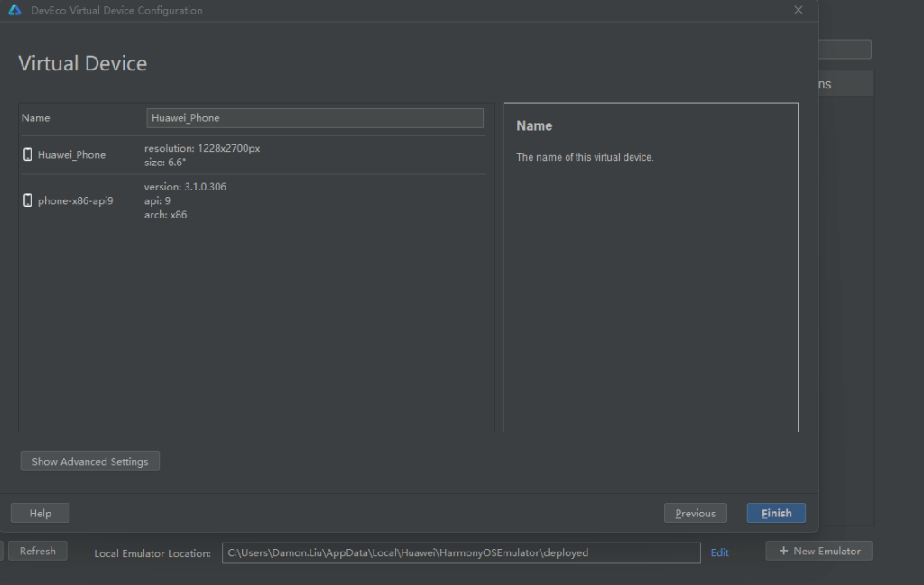
Task: Confirm with the Finish button
Action: click(776, 513)
